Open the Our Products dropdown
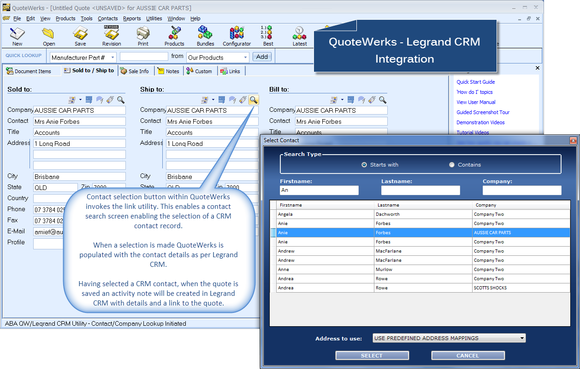This screenshot has height=369, width=580. [245, 57]
